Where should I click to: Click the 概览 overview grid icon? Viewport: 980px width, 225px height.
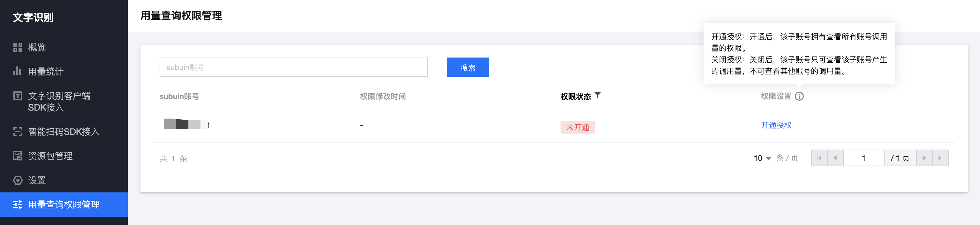pos(18,47)
